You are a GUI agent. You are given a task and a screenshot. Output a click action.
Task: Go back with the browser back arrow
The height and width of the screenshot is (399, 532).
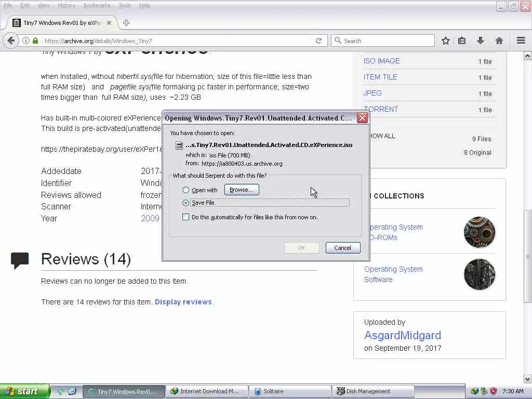11,41
